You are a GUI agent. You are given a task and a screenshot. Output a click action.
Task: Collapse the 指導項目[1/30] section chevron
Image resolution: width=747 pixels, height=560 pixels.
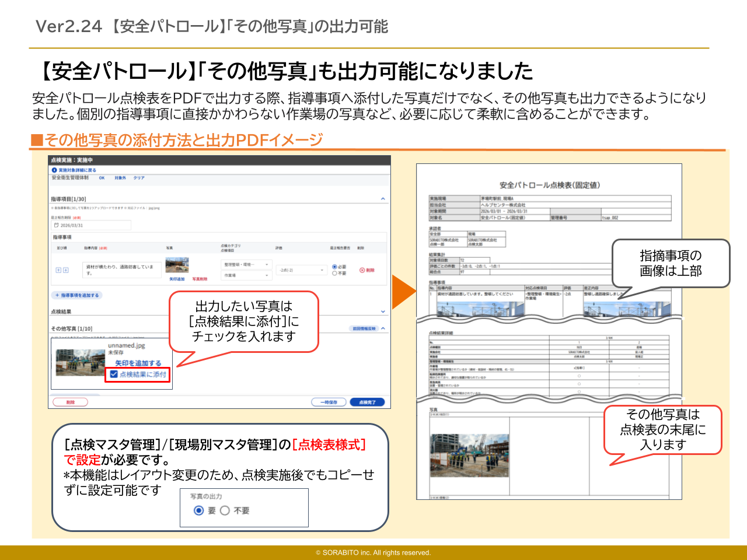tap(383, 199)
